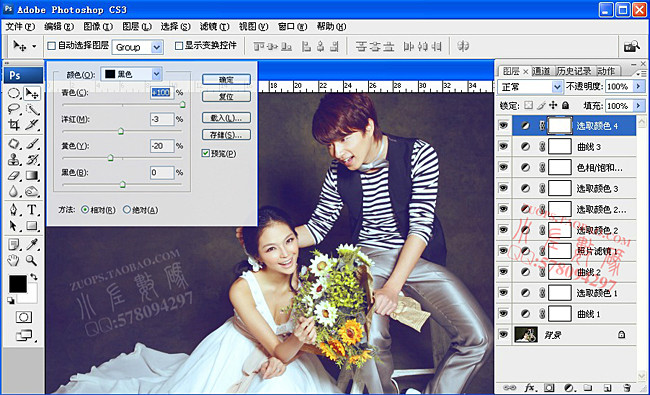This screenshot has height=395, width=650.
Task: Select the Zoom tool
Action: [32, 260]
